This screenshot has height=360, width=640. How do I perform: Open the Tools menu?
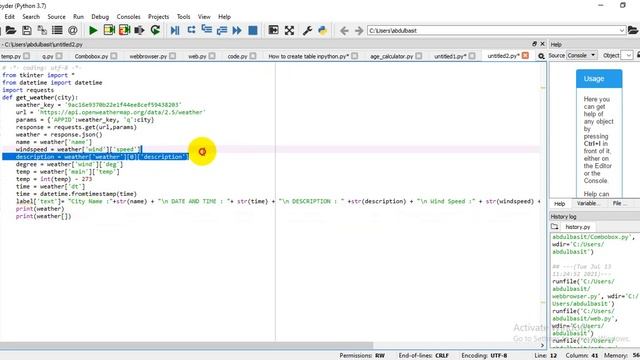coord(184,17)
